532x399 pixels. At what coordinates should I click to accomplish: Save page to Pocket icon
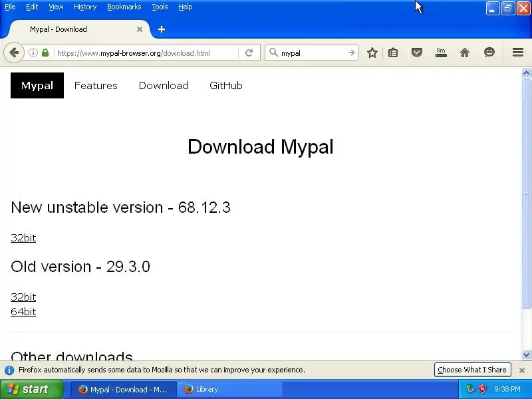(x=417, y=53)
